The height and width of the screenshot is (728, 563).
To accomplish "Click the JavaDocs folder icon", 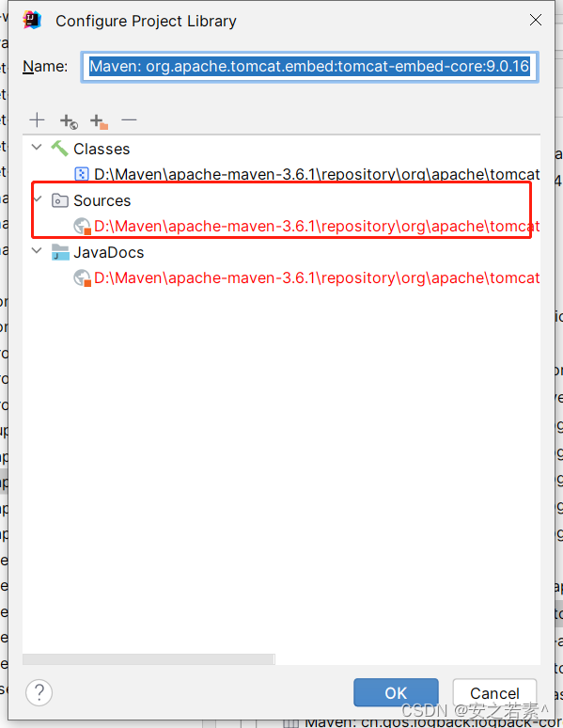I will tap(60, 252).
